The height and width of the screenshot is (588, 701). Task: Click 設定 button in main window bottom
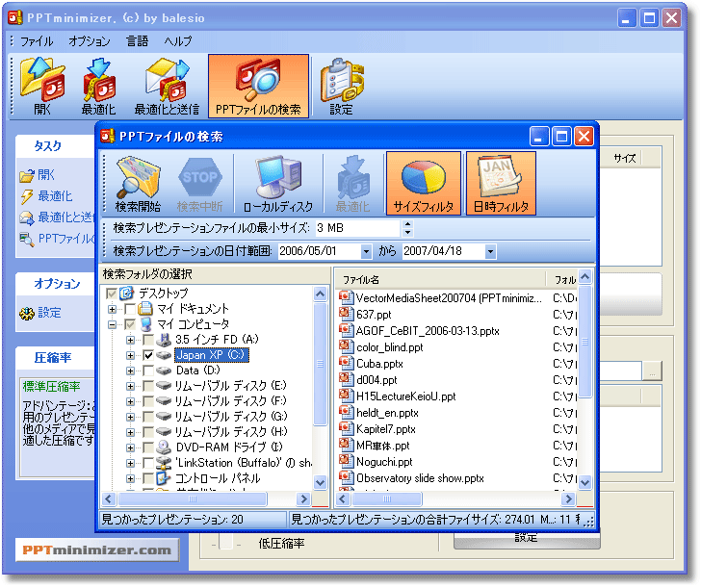[x=526, y=539]
